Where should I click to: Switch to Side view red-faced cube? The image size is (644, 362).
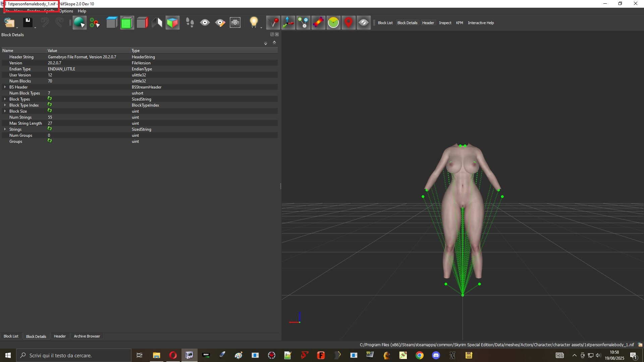142,23
